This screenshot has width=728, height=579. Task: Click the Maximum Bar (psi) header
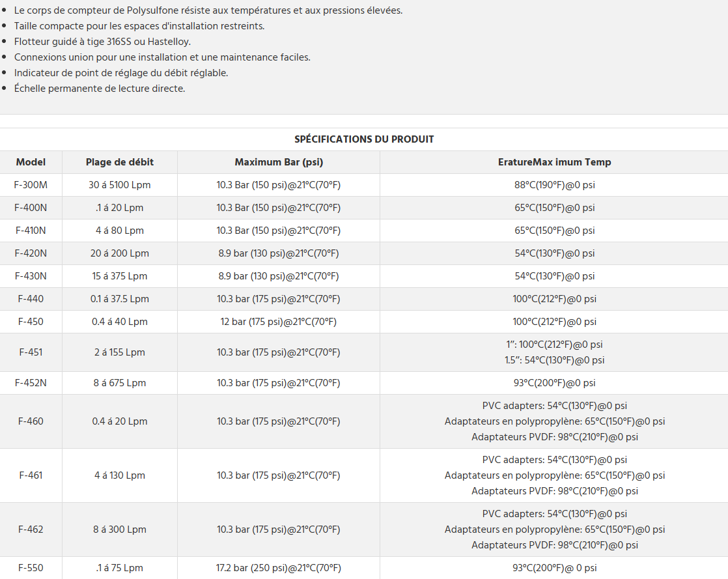pos(279,162)
